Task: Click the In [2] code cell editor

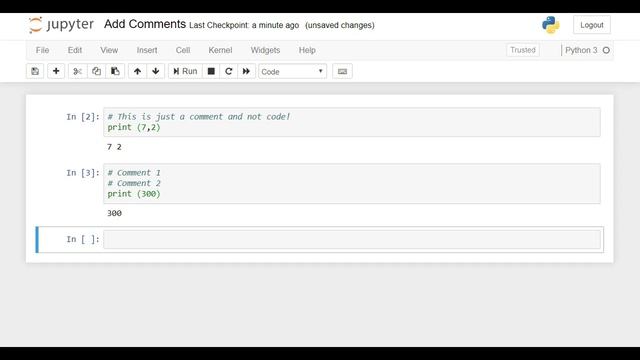Action: click(x=351, y=122)
